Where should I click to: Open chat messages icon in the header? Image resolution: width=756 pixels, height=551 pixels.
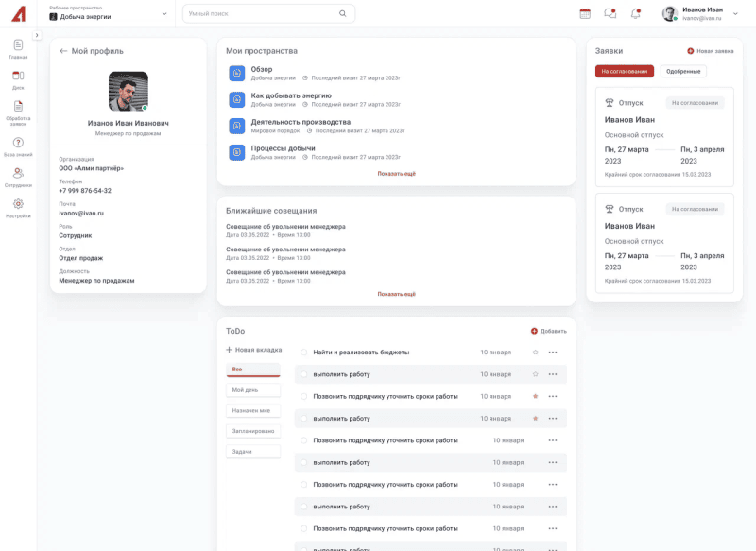[x=610, y=13]
